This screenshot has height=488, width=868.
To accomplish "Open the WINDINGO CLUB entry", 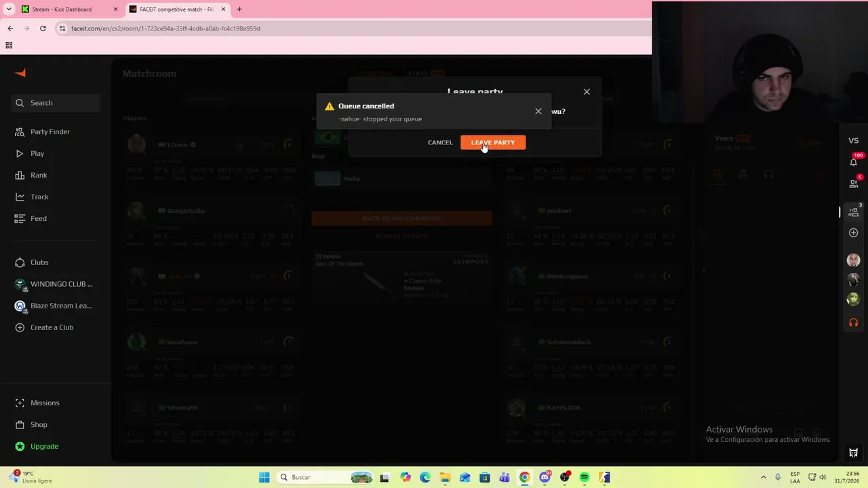I will pyautogui.click(x=56, y=284).
